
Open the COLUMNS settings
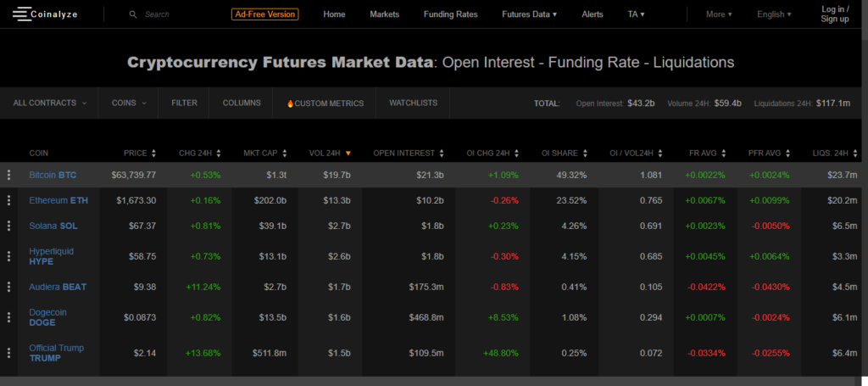[x=242, y=103]
